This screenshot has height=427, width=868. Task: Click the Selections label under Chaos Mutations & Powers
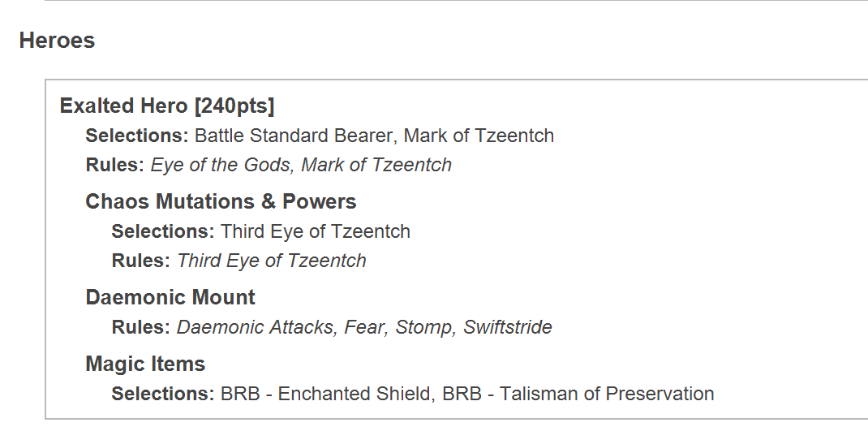pos(163,231)
